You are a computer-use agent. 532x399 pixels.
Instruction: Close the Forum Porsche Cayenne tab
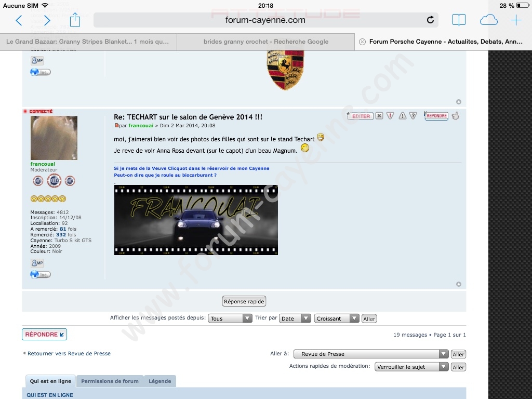click(x=362, y=42)
